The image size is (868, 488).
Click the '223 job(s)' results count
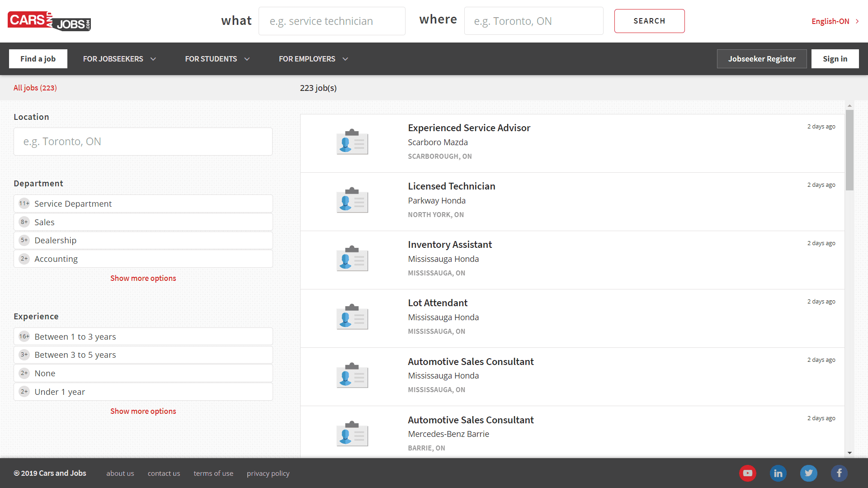tap(318, 88)
